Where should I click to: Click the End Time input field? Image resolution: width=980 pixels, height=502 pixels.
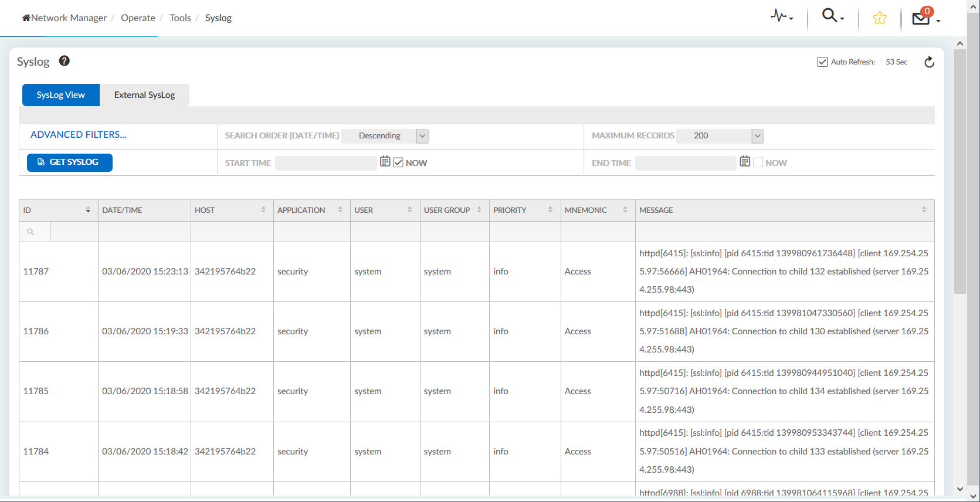686,163
